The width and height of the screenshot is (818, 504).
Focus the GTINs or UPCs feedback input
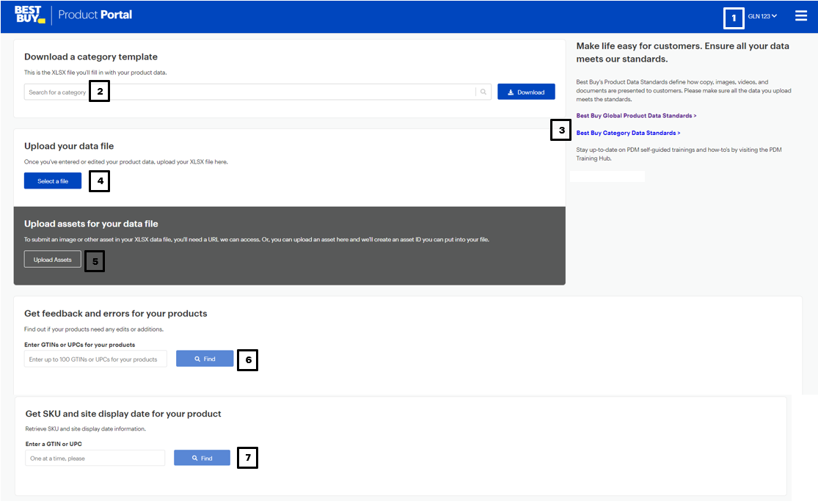point(95,359)
